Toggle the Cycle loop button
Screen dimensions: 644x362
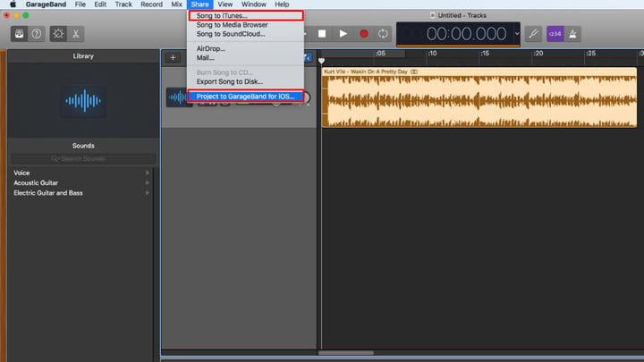pyautogui.click(x=384, y=34)
